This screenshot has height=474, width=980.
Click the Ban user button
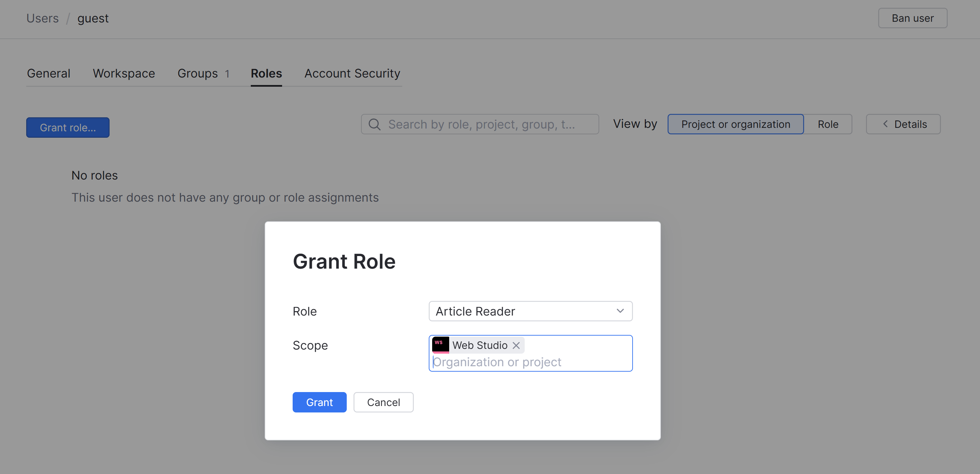(x=913, y=17)
